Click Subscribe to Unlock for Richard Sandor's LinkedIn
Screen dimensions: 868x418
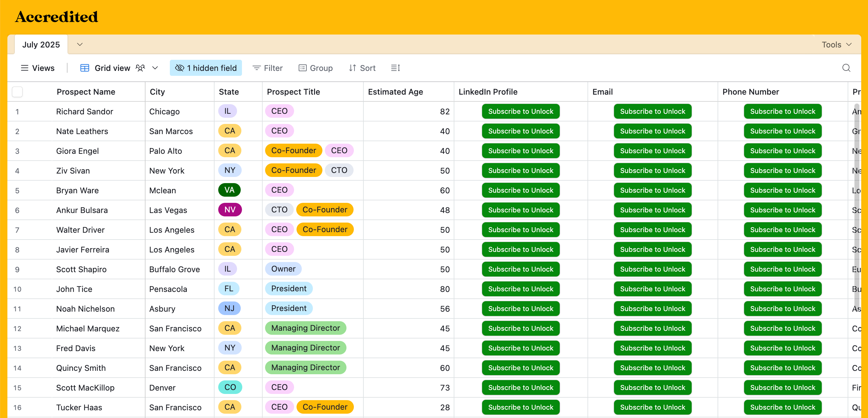[x=520, y=111]
